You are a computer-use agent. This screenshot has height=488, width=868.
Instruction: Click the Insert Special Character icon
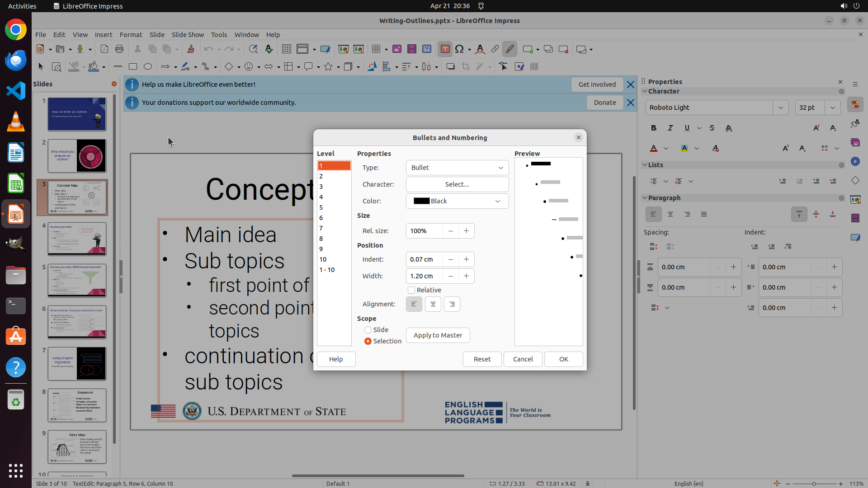pos(459,49)
